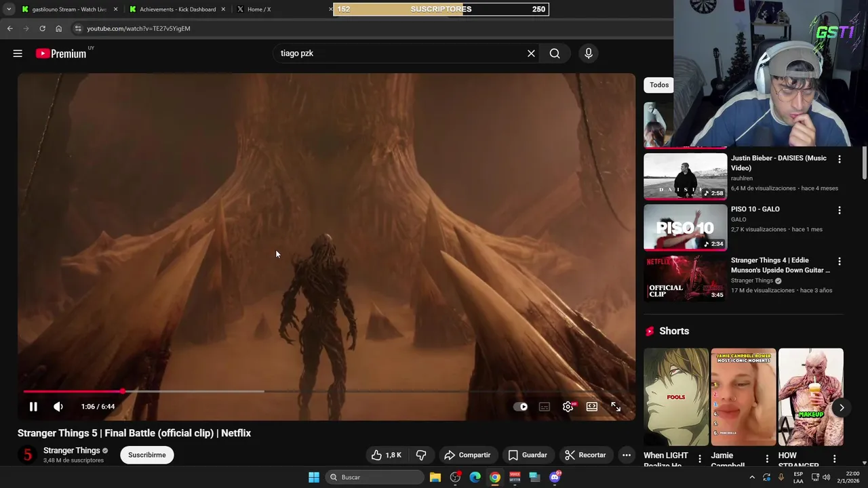Open the PISO 10 - GALO thumbnail
The width and height of the screenshot is (868, 488).
[685, 228]
